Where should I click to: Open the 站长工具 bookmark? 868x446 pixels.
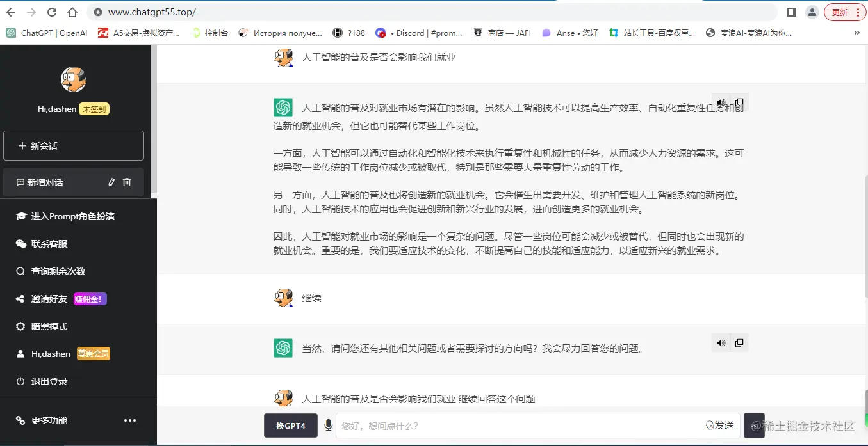(x=652, y=33)
